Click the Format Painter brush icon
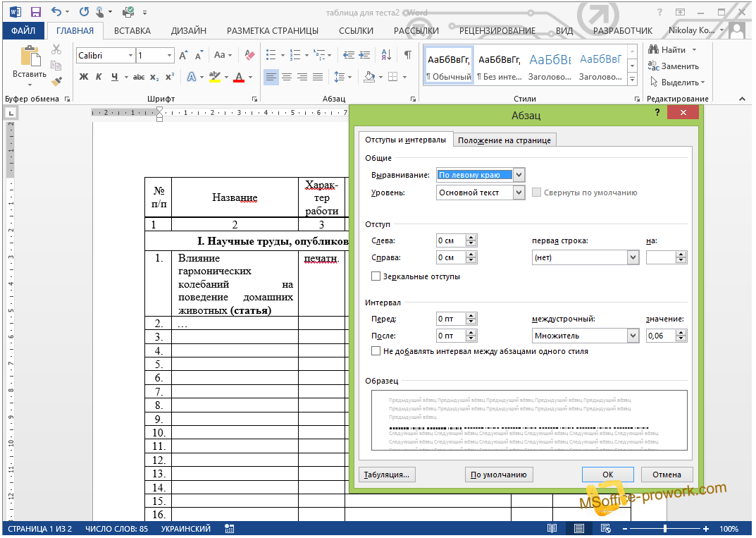The height and width of the screenshot is (538, 756). 56,81
